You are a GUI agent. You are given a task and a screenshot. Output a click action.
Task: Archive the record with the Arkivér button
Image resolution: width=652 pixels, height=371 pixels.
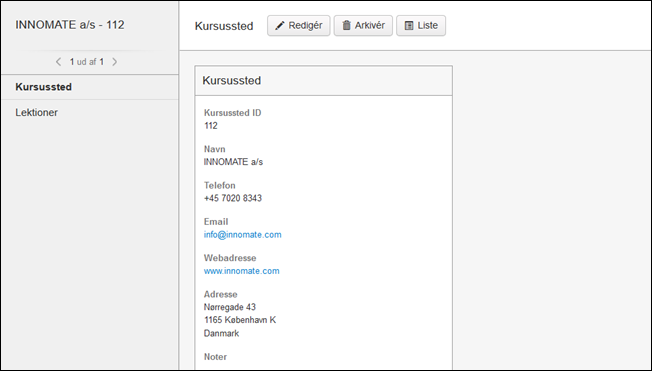[363, 26]
